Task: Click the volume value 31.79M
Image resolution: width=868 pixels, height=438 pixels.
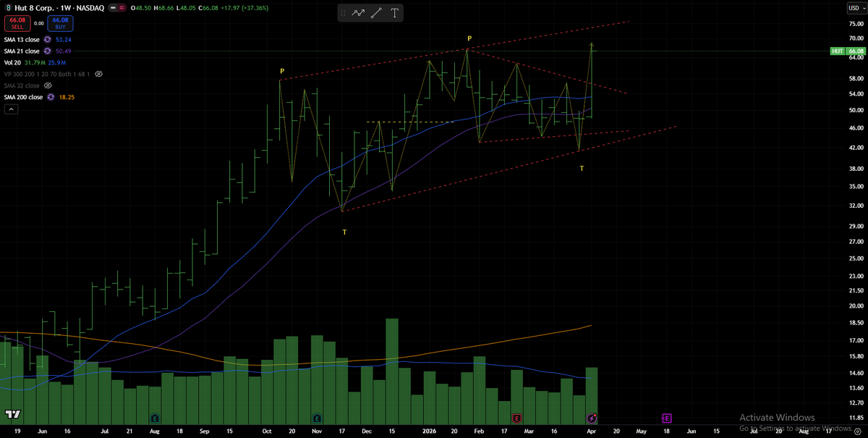Action: pyautogui.click(x=35, y=63)
